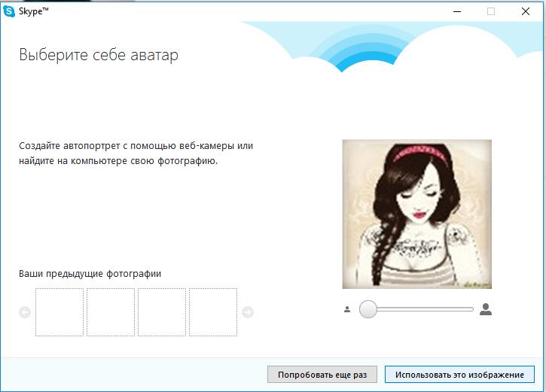The width and height of the screenshot is (546, 392).
Task: Select the first empty previous photo slot
Action: click(x=59, y=312)
